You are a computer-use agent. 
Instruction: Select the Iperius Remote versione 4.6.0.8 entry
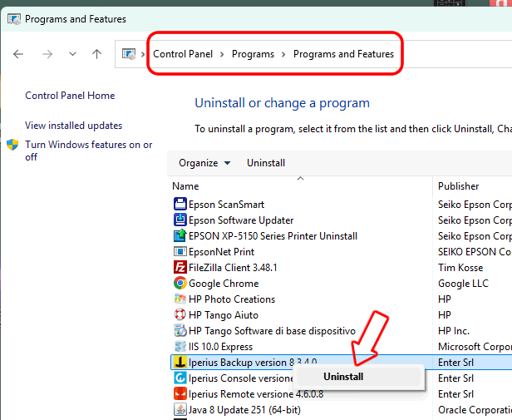[x=256, y=394]
